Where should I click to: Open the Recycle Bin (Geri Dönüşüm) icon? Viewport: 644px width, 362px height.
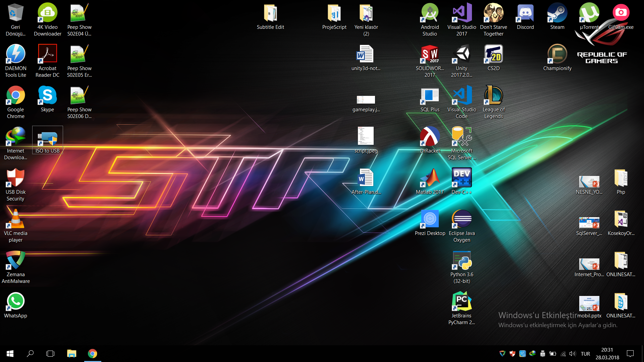(x=15, y=19)
